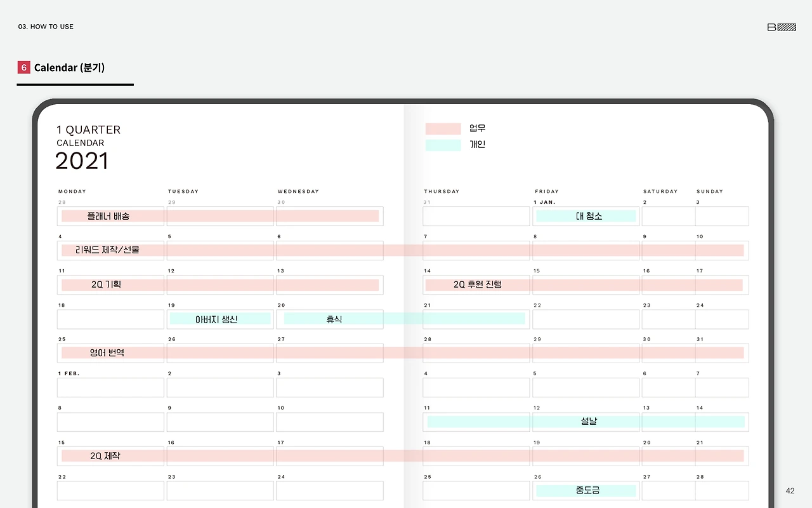Viewport: 812px width, 508px height.
Task: Click the B logo in the top right corner
Action: click(782, 27)
